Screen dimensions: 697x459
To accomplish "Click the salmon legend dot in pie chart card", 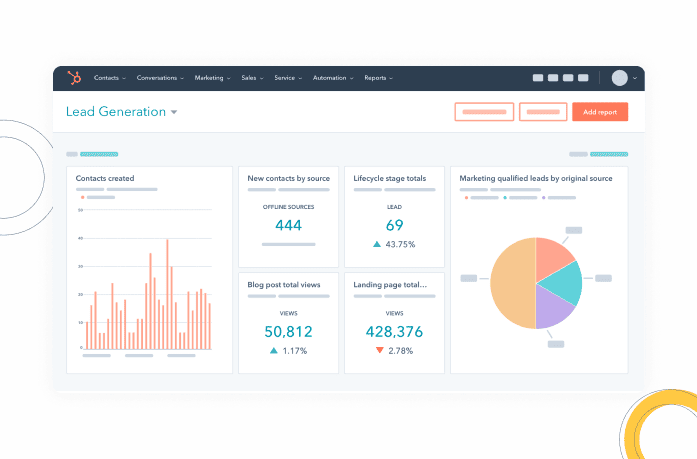I will (466, 198).
